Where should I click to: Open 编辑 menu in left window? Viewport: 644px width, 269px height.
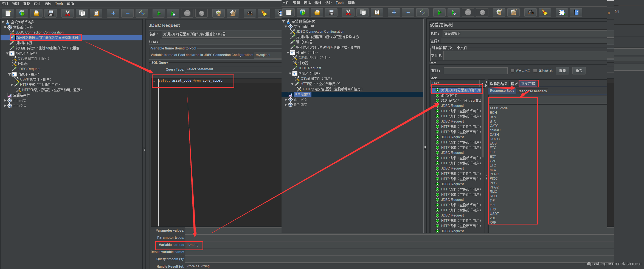tap(16, 4)
